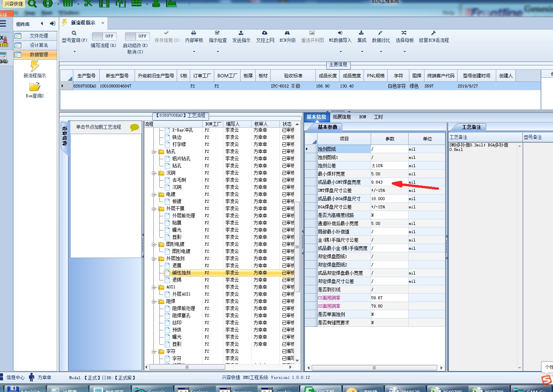Open the 数据对比 dropdown arrow
Screen dimensions: 553x392
point(381,51)
